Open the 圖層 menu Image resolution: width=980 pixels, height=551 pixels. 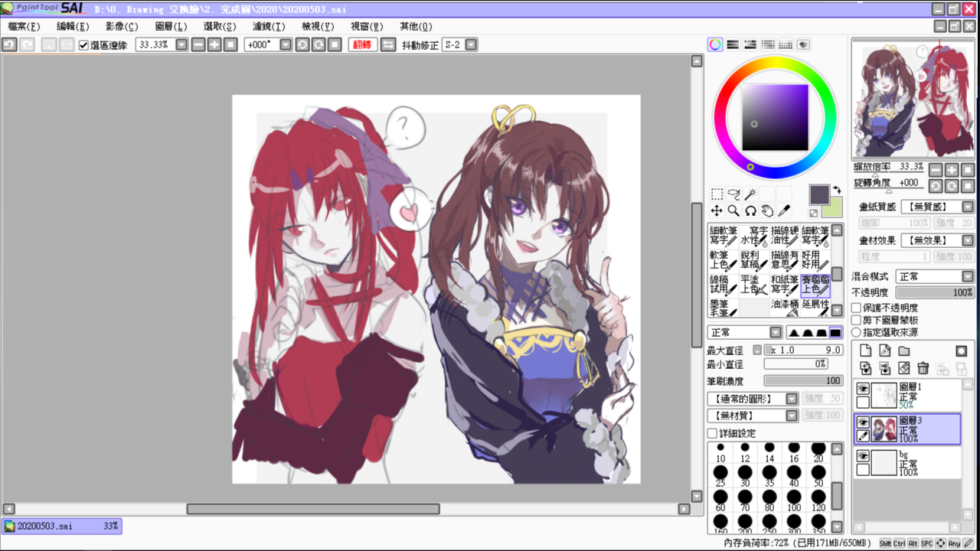(171, 26)
